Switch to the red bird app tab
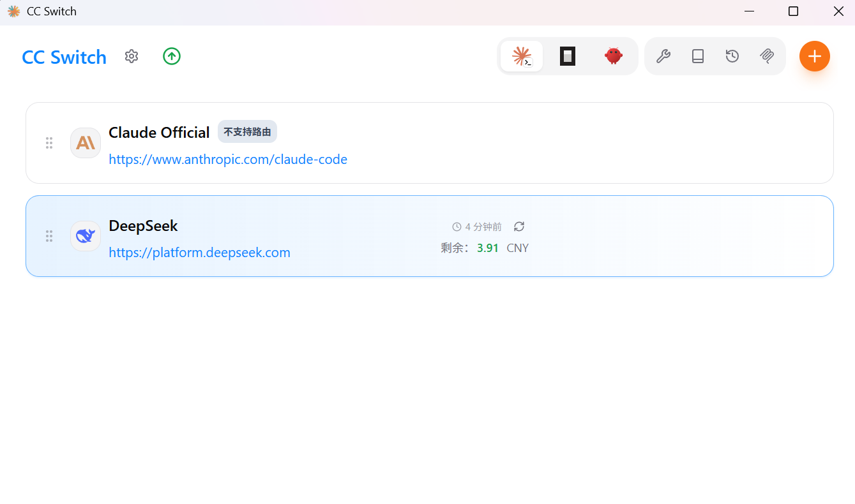This screenshot has height=504, width=855. pos(614,56)
